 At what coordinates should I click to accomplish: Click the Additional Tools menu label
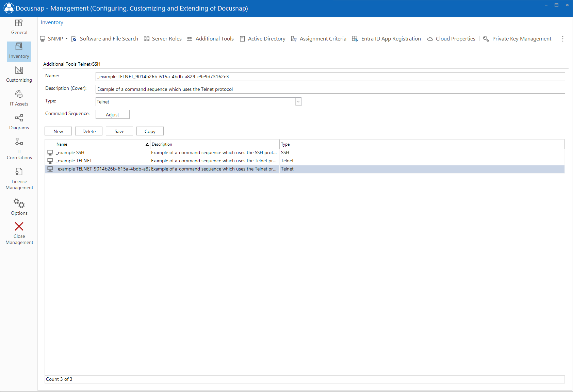215,39
